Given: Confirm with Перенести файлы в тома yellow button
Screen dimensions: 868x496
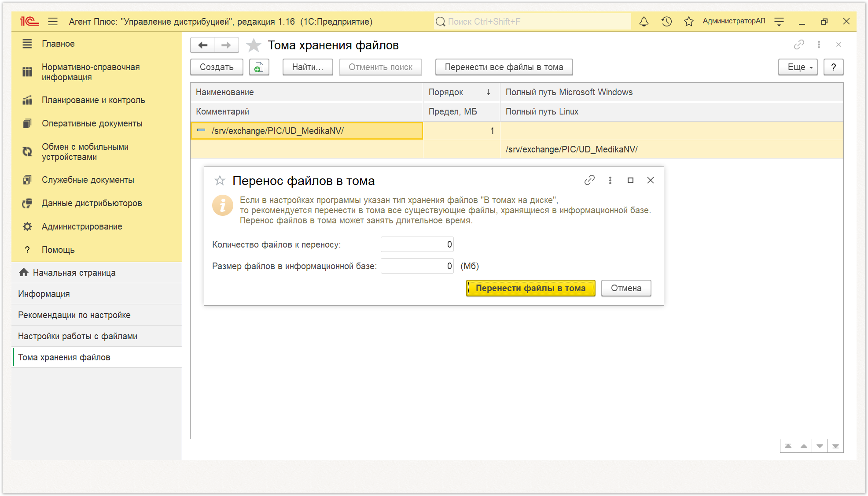Looking at the screenshot, I should (x=530, y=288).
